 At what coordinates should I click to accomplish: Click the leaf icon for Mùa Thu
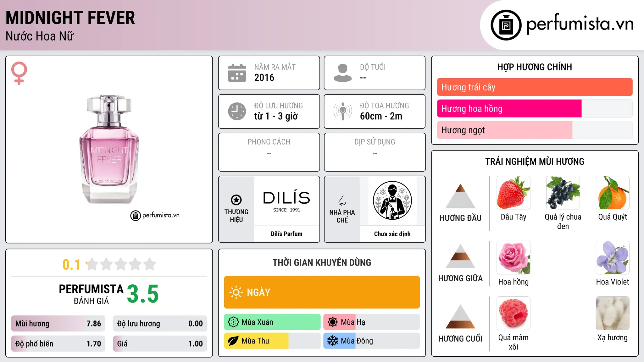tap(233, 341)
